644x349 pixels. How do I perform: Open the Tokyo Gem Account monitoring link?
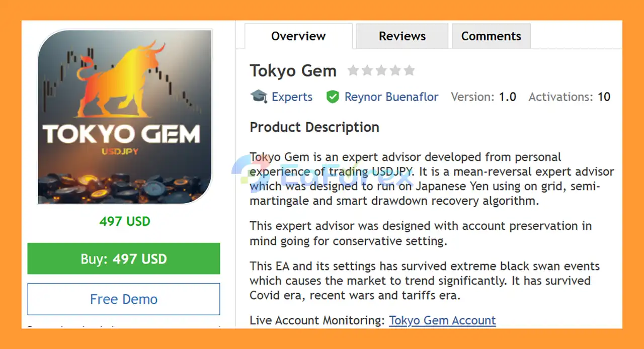(442, 320)
